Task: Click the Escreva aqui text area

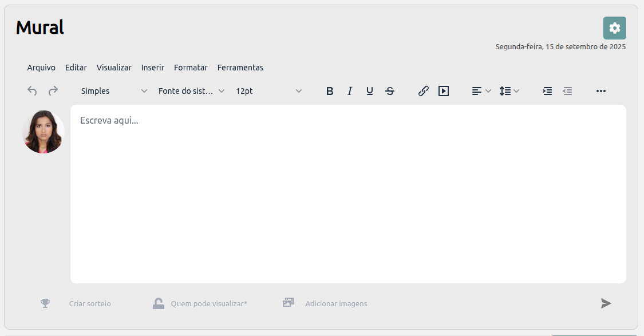Action: (x=348, y=193)
